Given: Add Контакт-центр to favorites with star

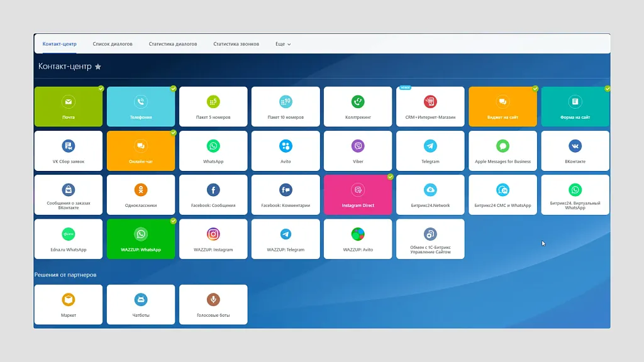Looking at the screenshot, I should click(98, 67).
